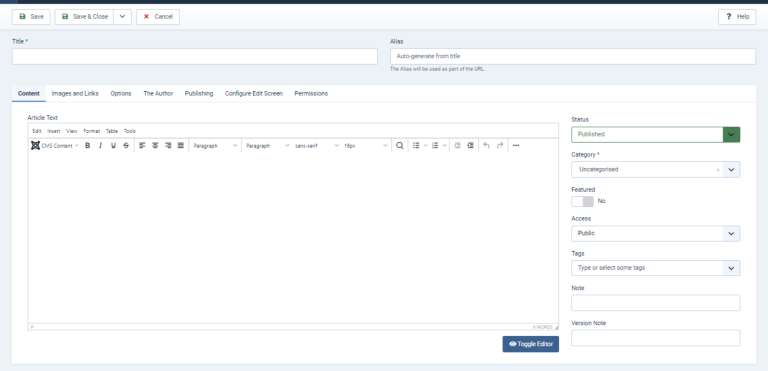Open the editor Insert menu
This screenshot has width=768, height=371.
[54, 131]
